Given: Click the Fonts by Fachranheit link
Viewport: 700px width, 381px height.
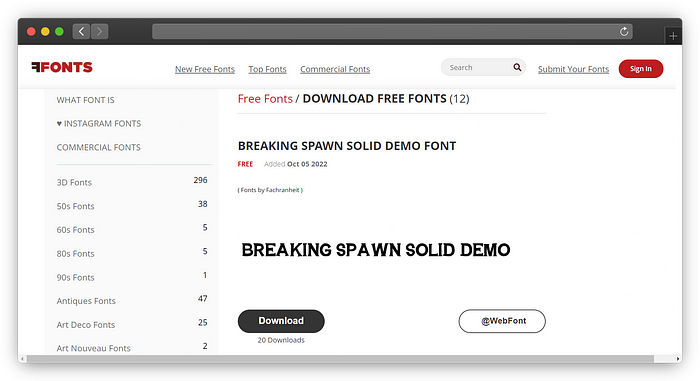Looking at the screenshot, I should click(270, 190).
